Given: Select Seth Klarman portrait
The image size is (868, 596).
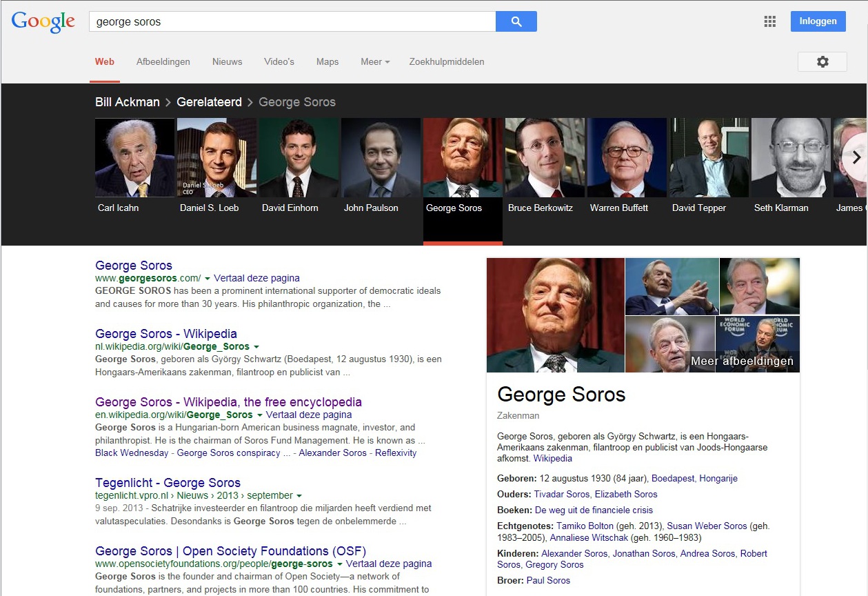Looking at the screenshot, I should point(791,157).
